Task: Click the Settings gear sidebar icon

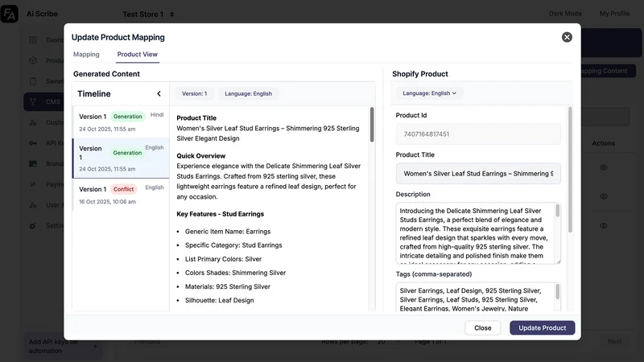Action: (33, 226)
